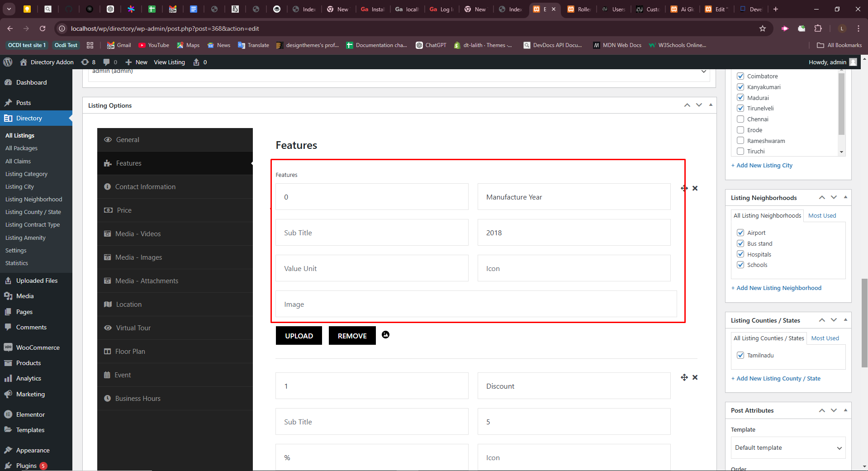Collapse the Listing Counties / States panel

(845, 320)
